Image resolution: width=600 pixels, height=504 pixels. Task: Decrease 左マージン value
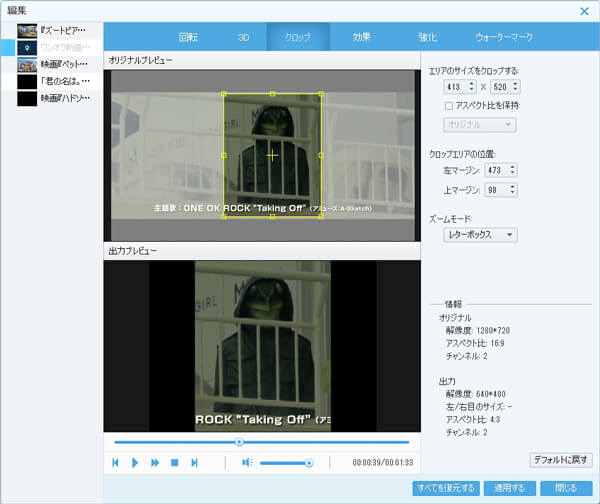pos(513,173)
